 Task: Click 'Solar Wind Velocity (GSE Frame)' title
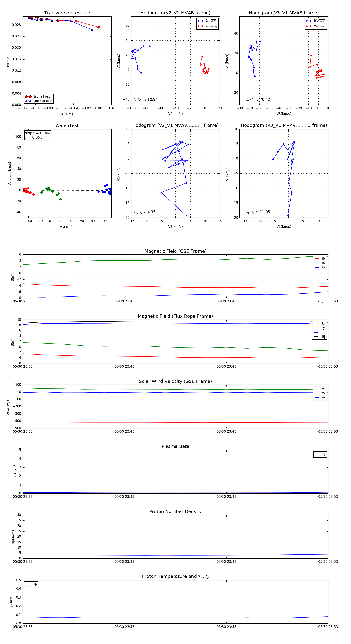175,381
